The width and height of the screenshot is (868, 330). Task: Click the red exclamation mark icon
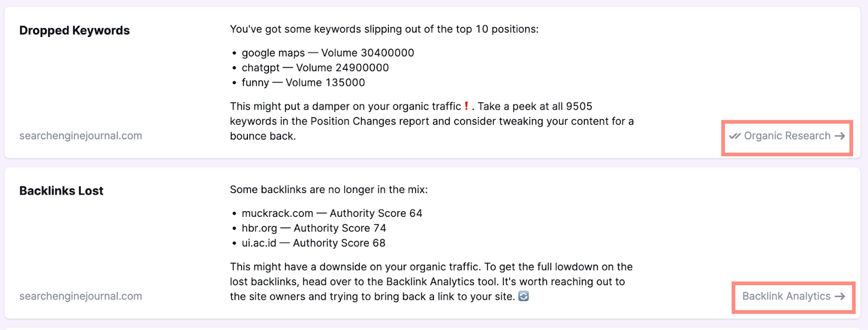[x=467, y=106]
